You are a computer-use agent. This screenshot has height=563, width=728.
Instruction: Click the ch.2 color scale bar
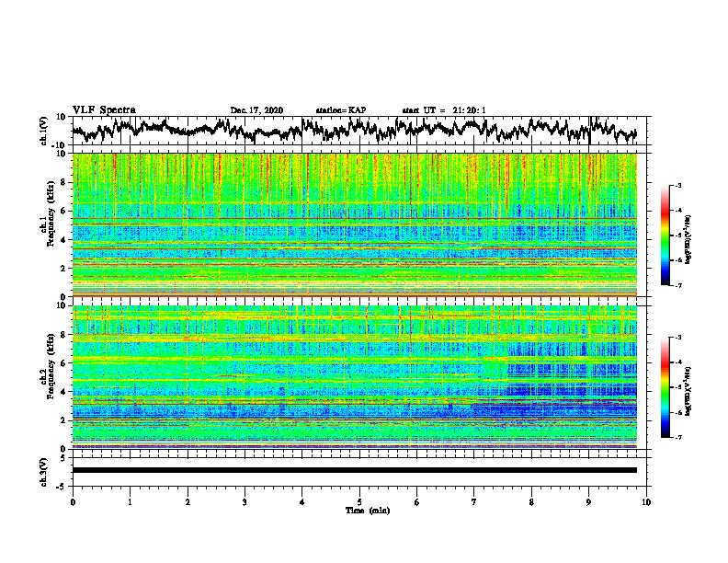665,387
